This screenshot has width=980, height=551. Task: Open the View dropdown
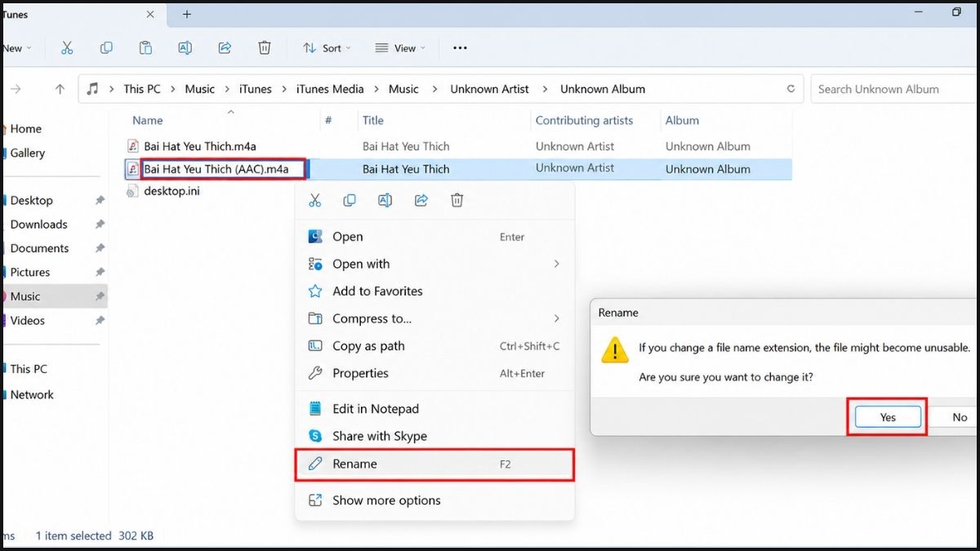click(400, 48)
